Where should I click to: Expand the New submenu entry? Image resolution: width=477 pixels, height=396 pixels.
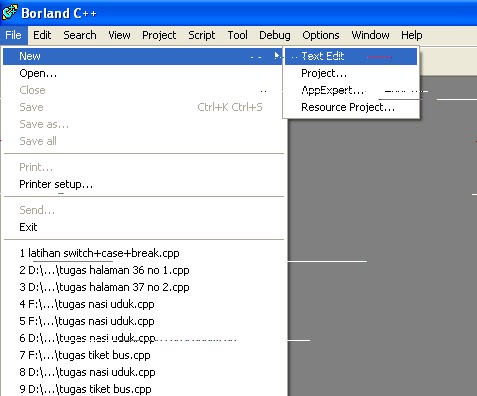pos(143,56)
